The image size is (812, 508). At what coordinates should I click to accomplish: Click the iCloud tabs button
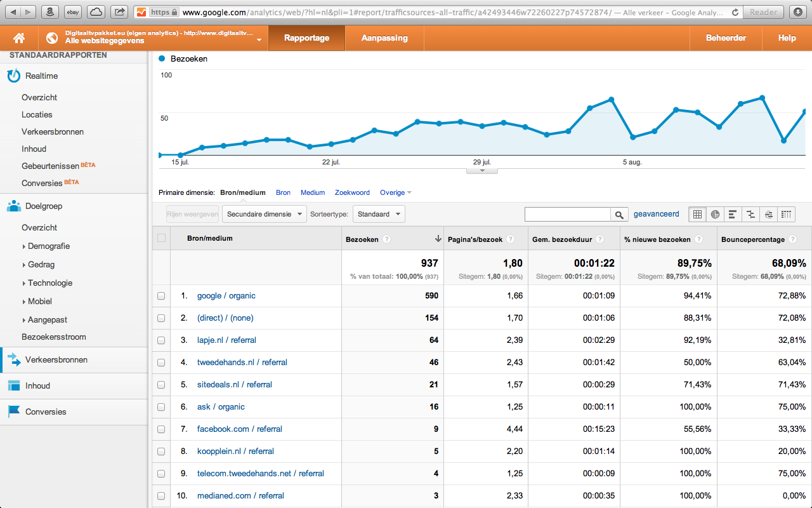96,12
